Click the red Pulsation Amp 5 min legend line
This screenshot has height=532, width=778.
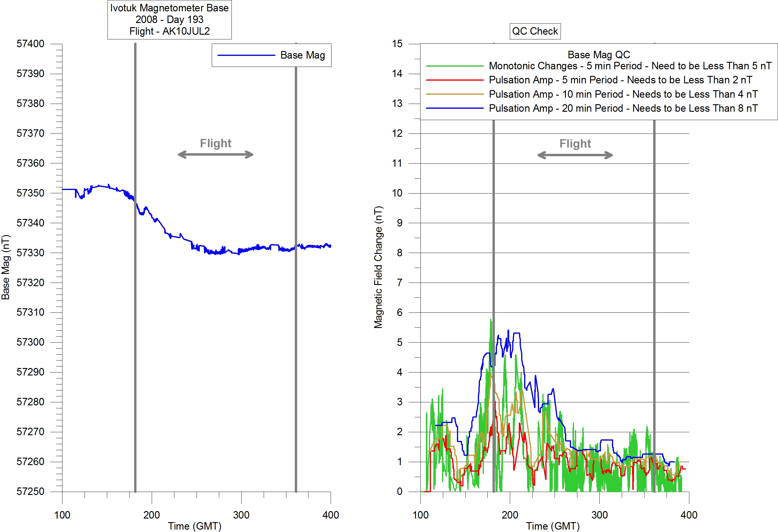click(454, 80)
